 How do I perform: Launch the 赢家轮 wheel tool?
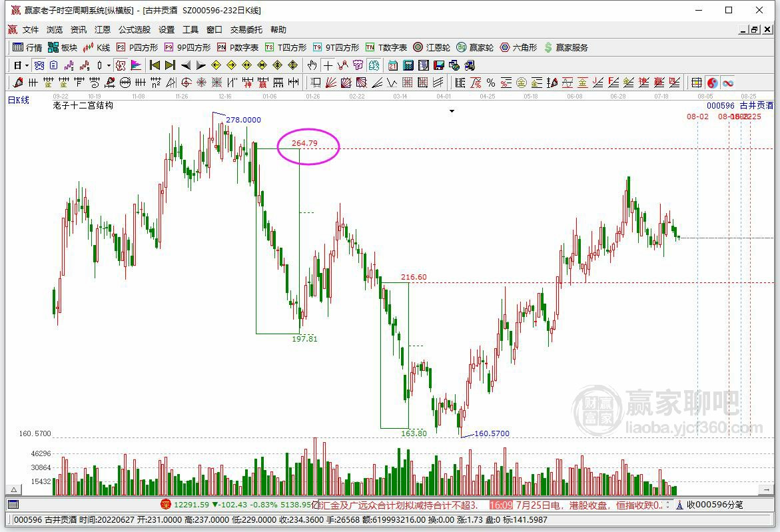point(475,47)
